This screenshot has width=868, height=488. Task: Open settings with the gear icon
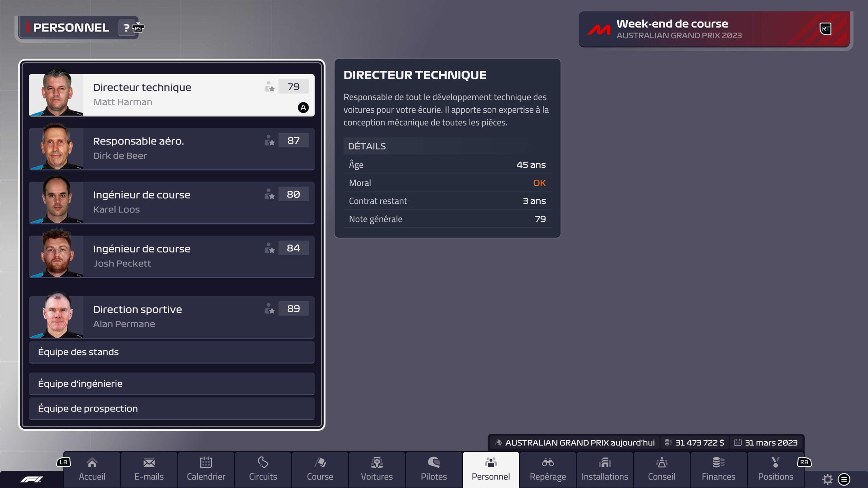pos(827,479)
